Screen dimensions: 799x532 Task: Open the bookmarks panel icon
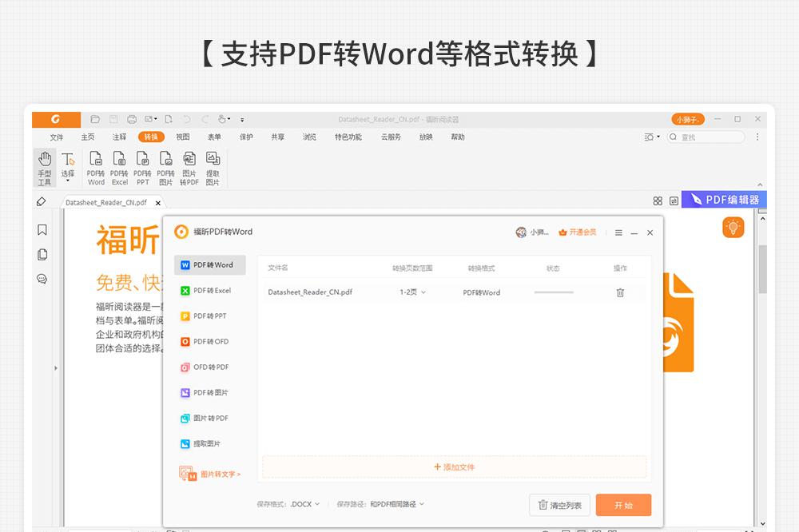click(42, 230)
